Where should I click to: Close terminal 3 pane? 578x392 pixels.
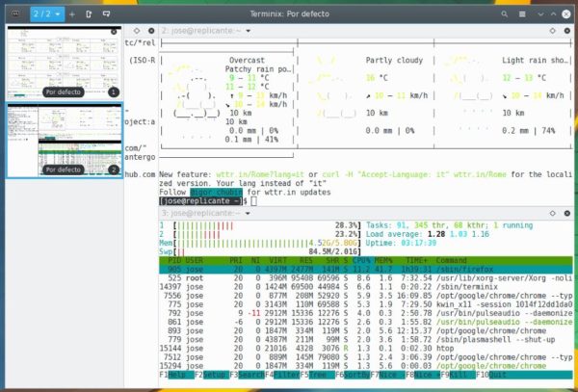(567, 213)
